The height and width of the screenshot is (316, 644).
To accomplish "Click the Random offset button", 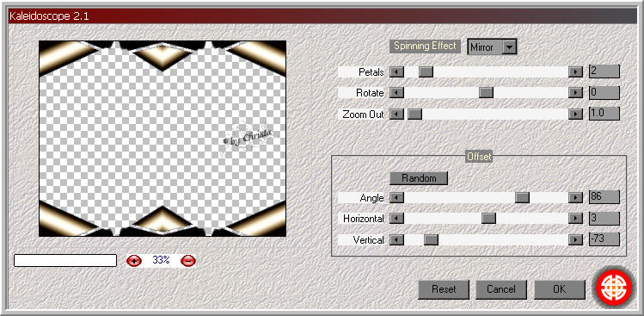I will [419, 178].
